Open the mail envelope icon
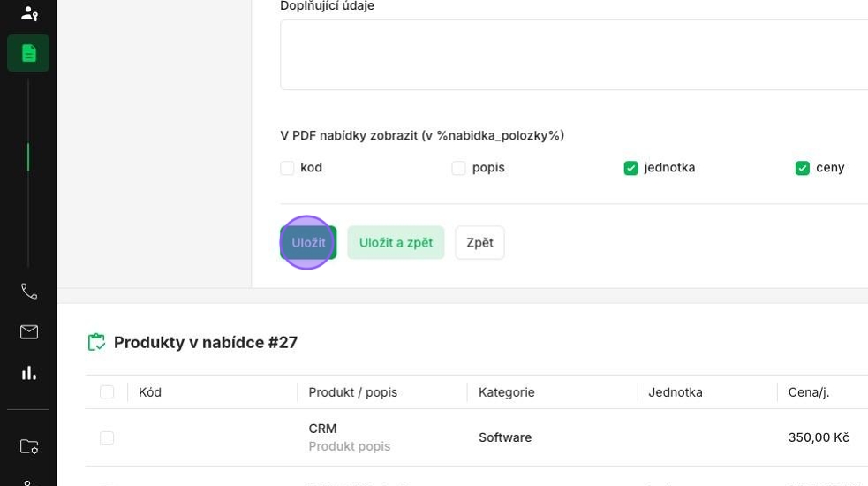868x486 pixels. pos(29,332)
